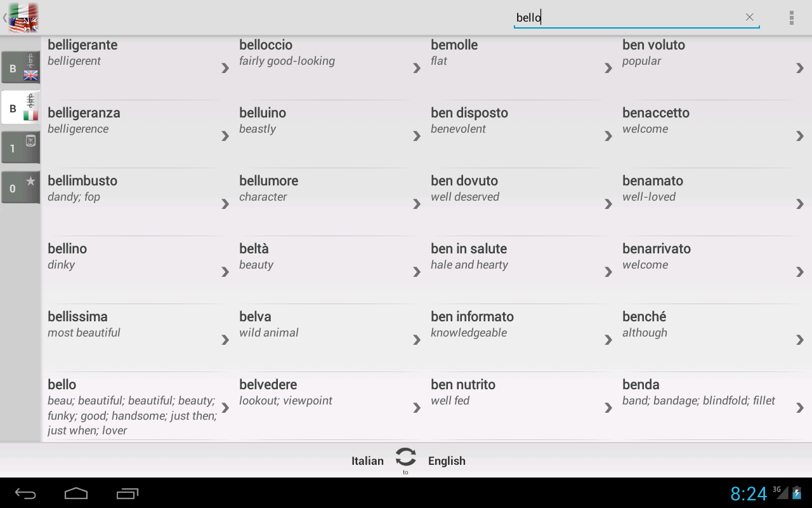Open the overflow options menu
The height and width of the screenshot is (508, 812).
click(x=791, y=18)
